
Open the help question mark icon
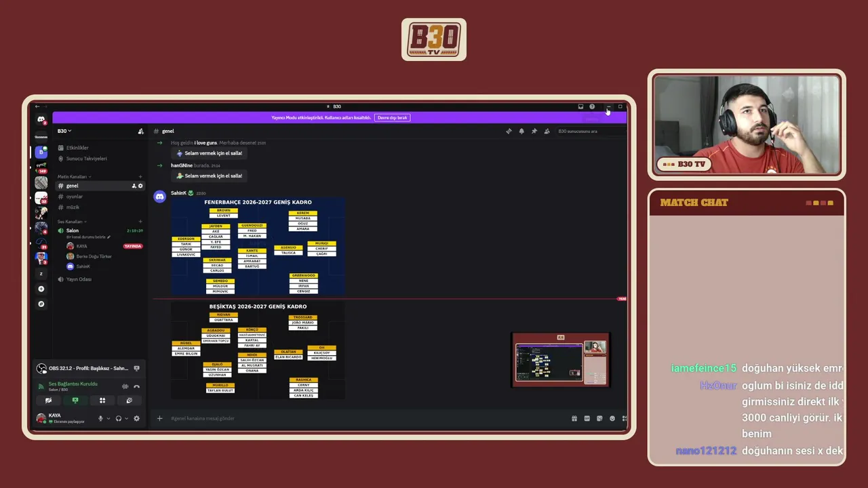tap(592, 106)
